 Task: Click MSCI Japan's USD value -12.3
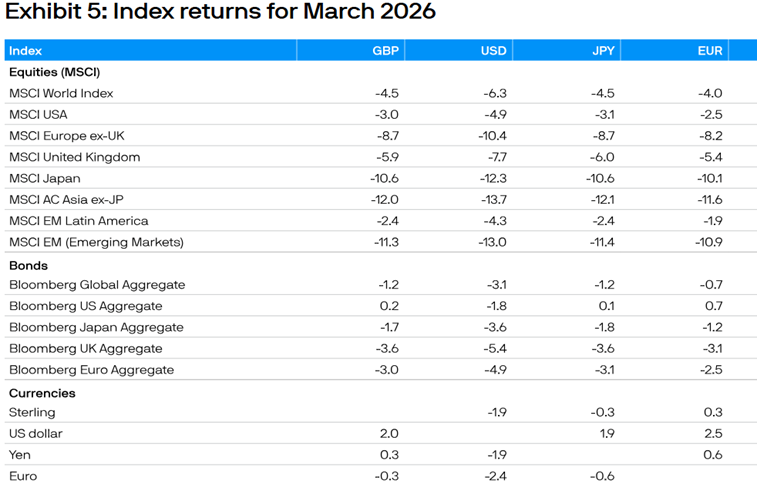pyautogui.click(x=494, y=179)
